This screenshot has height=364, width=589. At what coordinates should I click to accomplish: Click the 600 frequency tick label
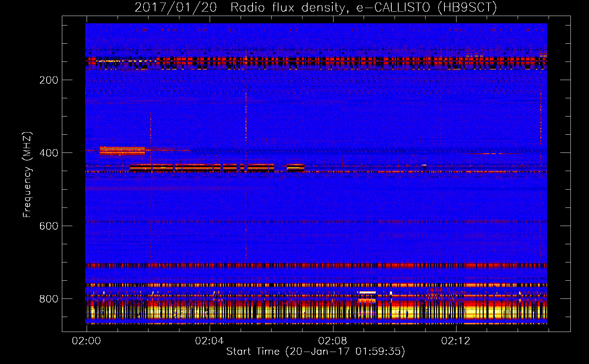pos(49,226)
